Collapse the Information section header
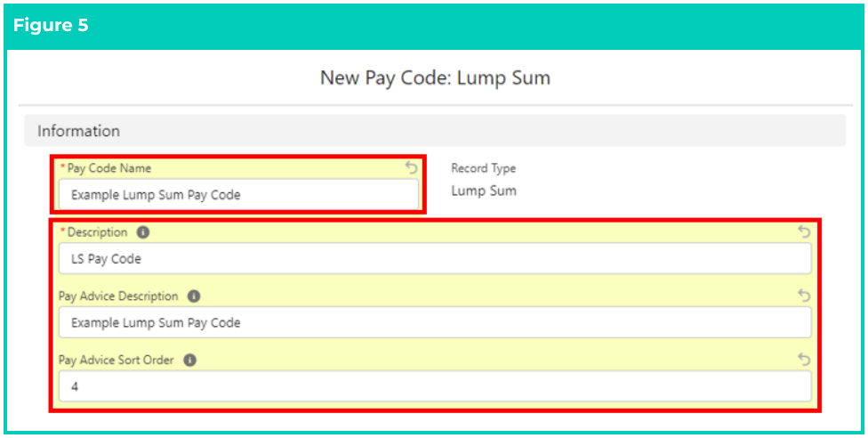The image size is (868, 438). 435,131
